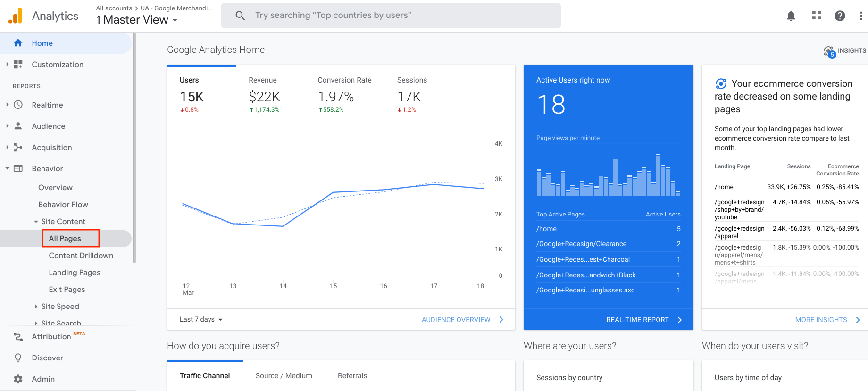This screenshot has height=391, width=868.
Task: Collapse the Behavior reports arrow
Action: [x=7, y=168]
